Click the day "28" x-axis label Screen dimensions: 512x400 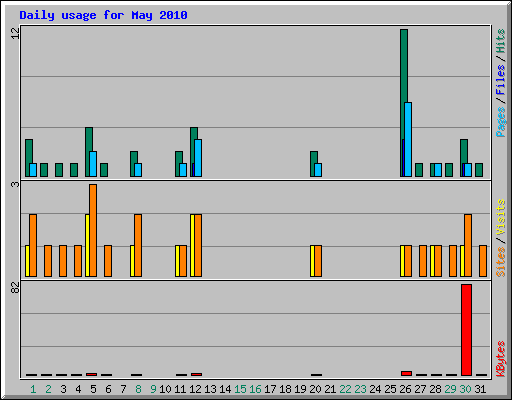[435, 389]
